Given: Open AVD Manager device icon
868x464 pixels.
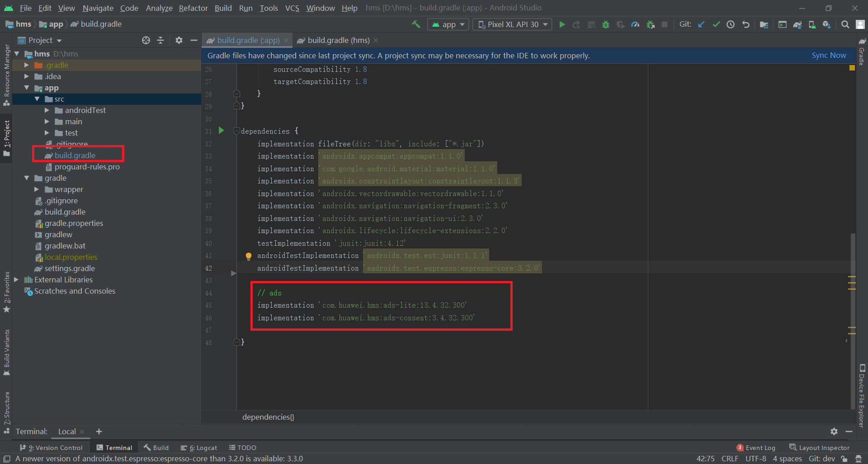Looking at the screenshot, I should click(x=812, y=24).
